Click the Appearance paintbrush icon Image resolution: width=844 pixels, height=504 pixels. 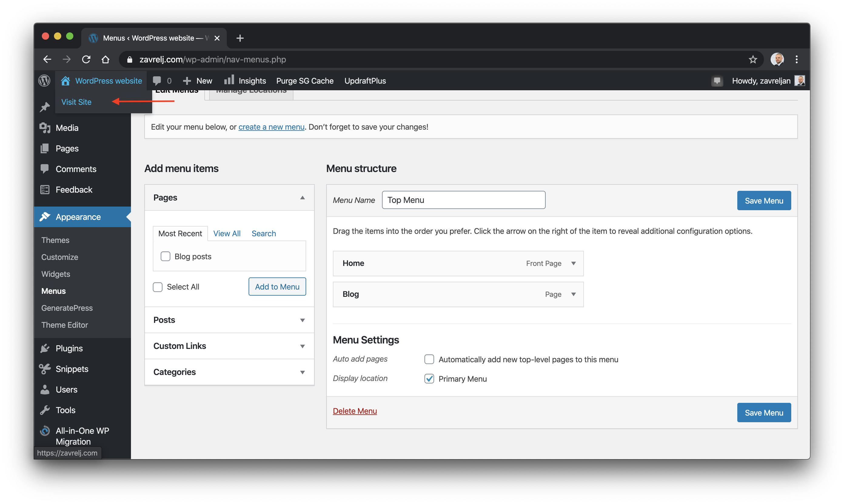coord(45,217)
